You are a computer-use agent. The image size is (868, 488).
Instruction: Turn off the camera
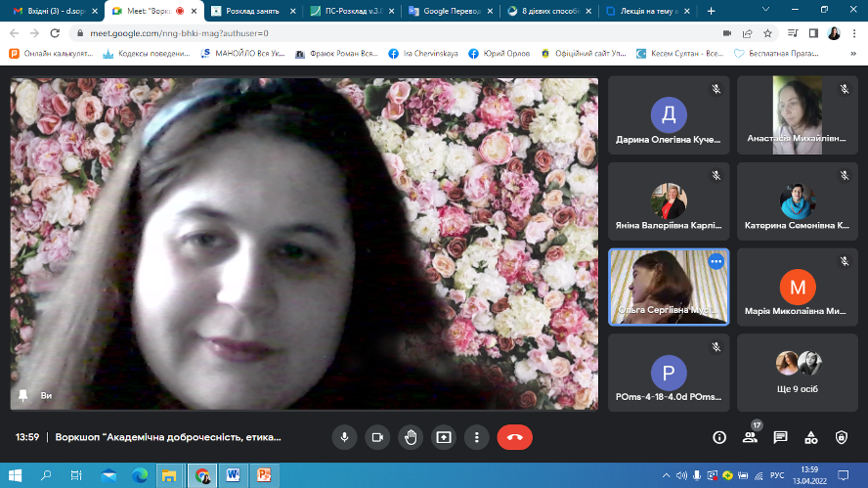tap(377, 437)
